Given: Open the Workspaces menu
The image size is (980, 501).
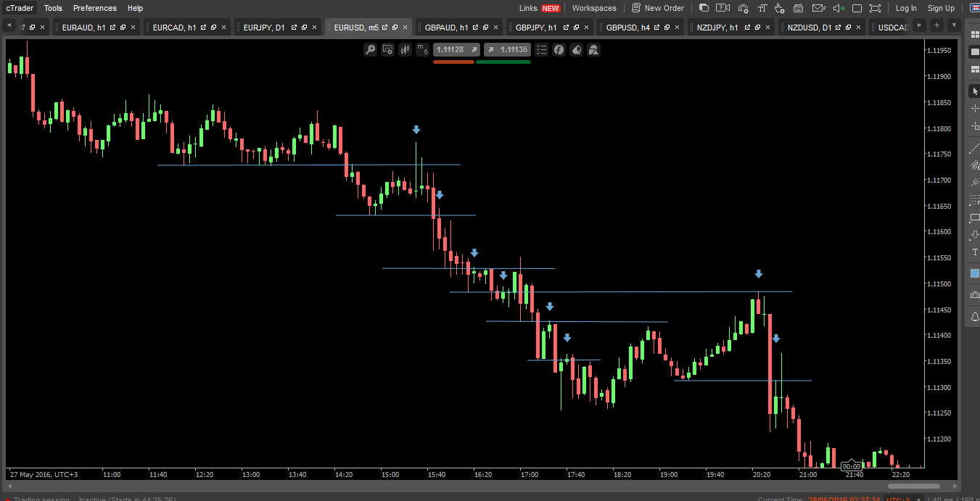Looking at the screenshot, I should pyautogui.click(x=594, y=8).
